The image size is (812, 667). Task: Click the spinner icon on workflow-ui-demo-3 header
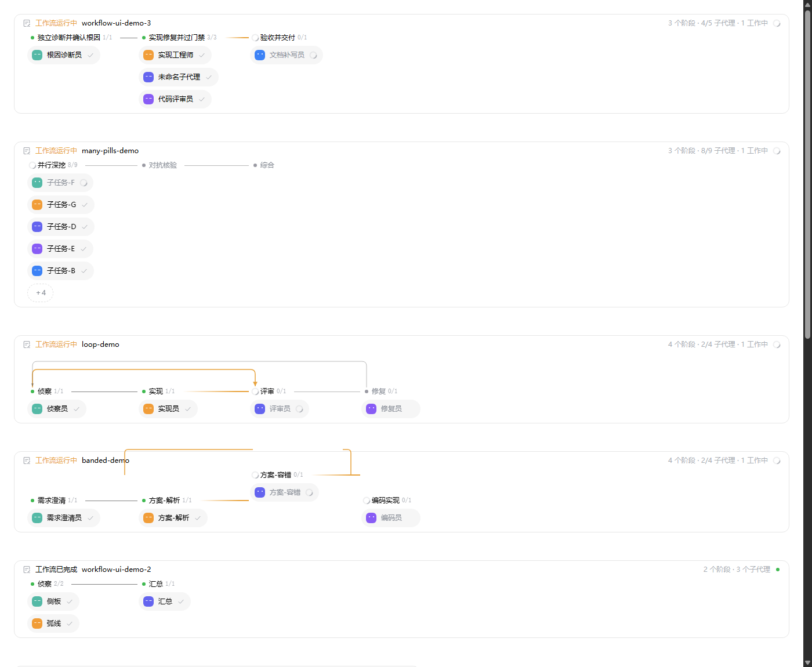tap(777, 23)
